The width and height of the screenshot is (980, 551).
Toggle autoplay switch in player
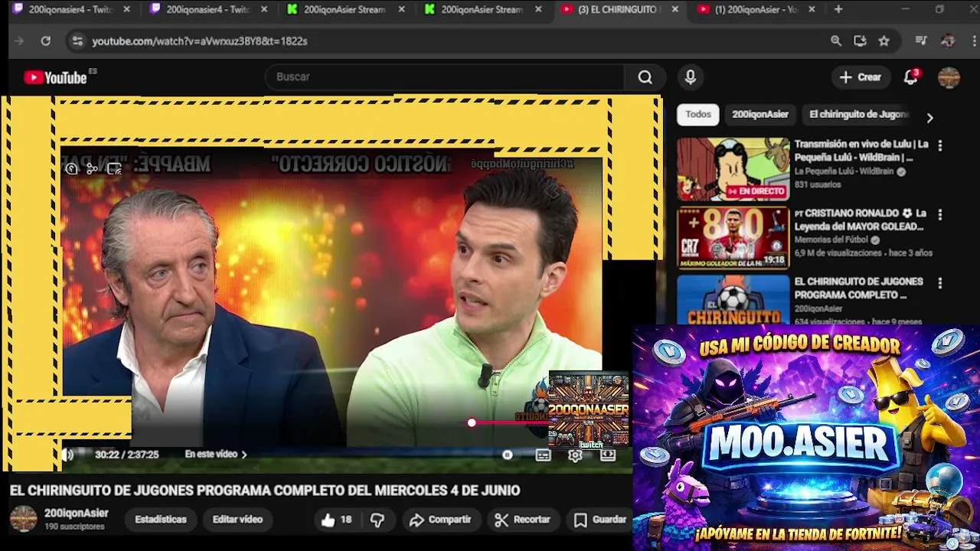[x=507, y=455]
